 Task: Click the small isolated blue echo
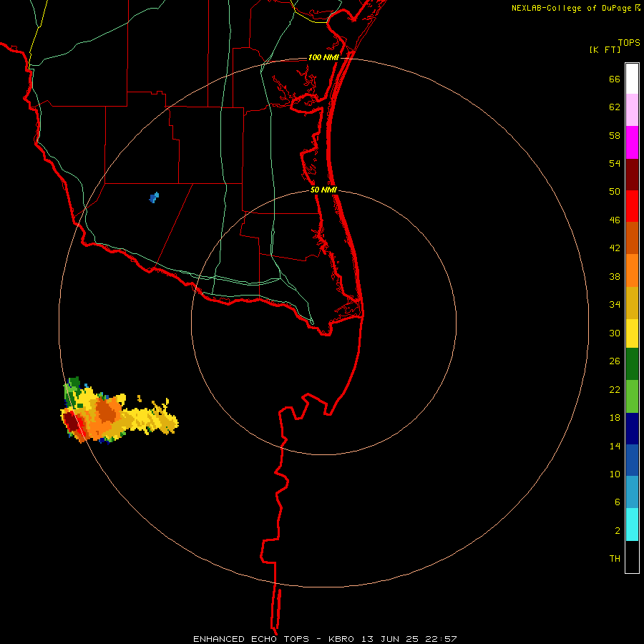click(x=154, y=197)
